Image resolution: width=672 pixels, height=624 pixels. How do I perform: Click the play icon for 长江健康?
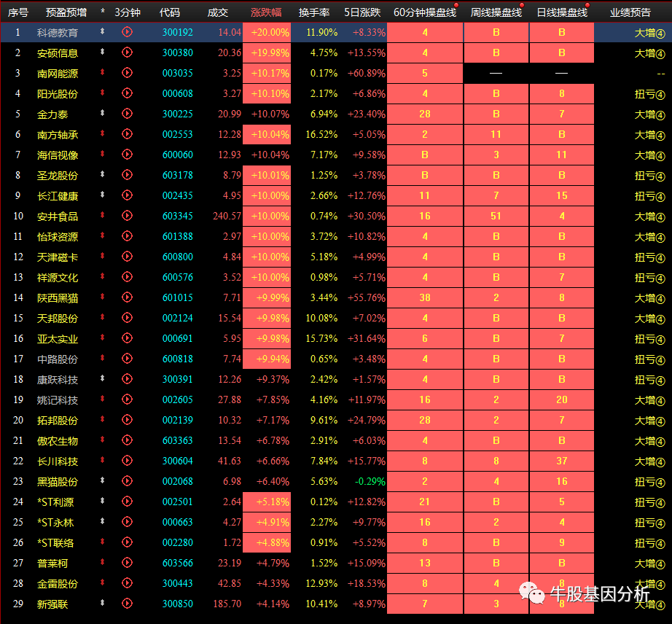[x=127, y=195]
